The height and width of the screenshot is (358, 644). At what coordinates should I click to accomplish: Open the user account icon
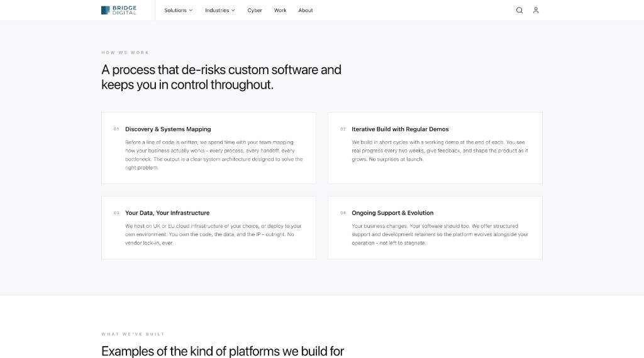(x=536, y=10)
